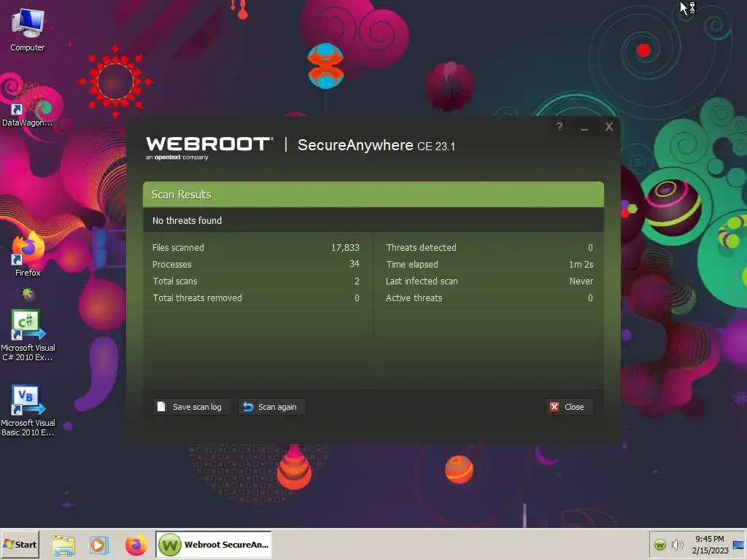Save the scan log
Image resolution: width=747 pixels, height=560 pixels.
(192, 407)
